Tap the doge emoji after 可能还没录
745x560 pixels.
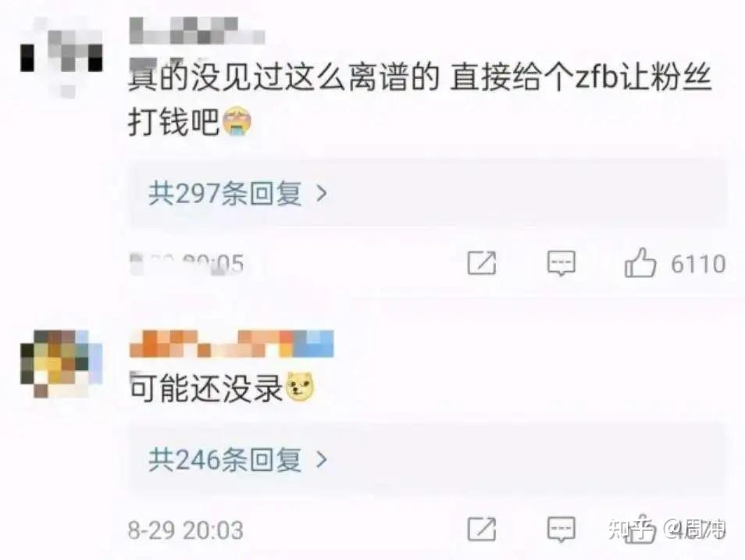click(299, 387)
